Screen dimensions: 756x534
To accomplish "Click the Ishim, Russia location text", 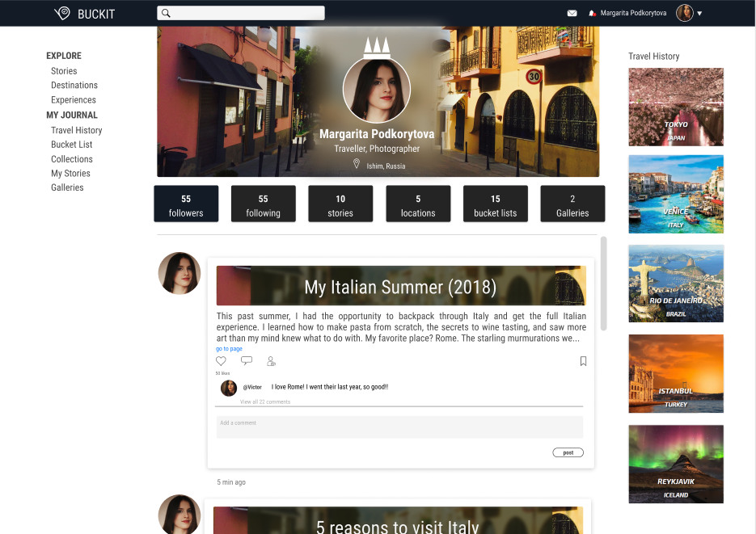I will [386, 166].
